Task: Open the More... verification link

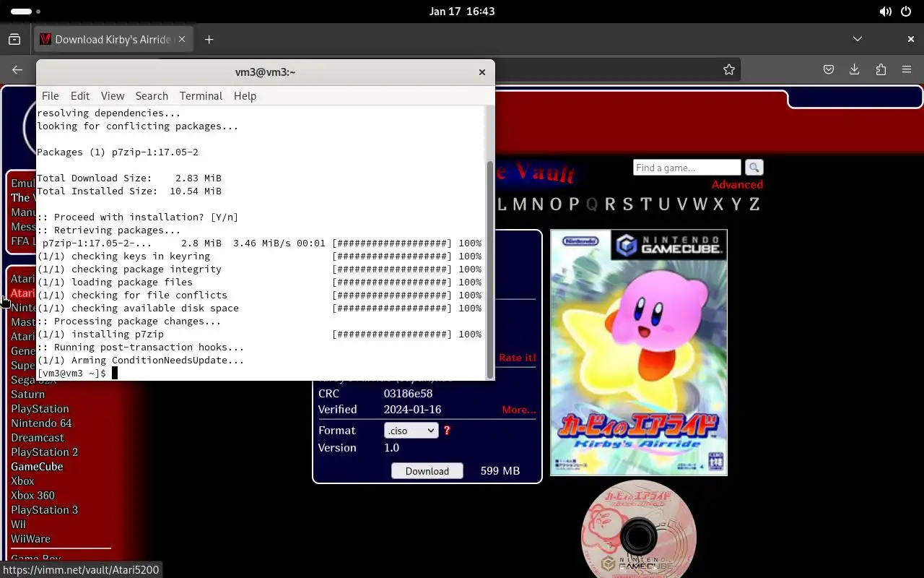Action: tap(519, 410)
